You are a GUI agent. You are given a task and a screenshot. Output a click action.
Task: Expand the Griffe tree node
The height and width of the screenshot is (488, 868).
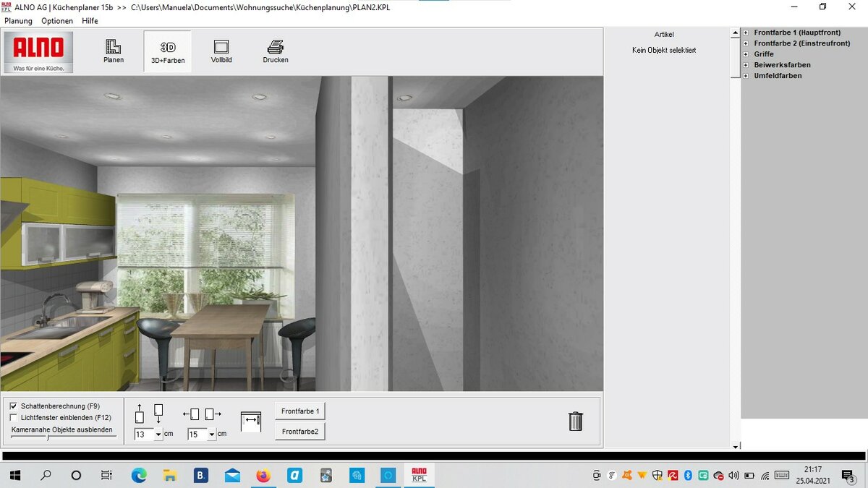[x=746, y=54]
